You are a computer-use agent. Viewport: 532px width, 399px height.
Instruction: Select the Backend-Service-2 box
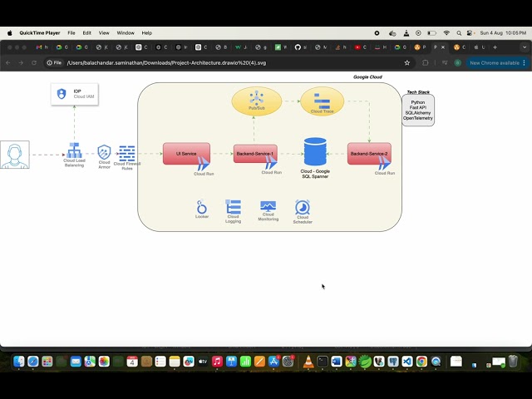click(369, 154)
